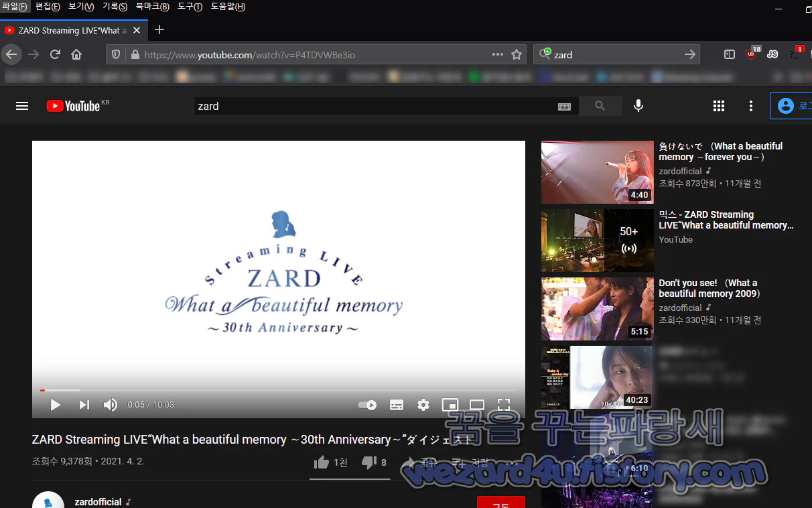Viewport: 812px width, 508px height.
Task: Switch to theater mode
Action: [x=477, y=405]
